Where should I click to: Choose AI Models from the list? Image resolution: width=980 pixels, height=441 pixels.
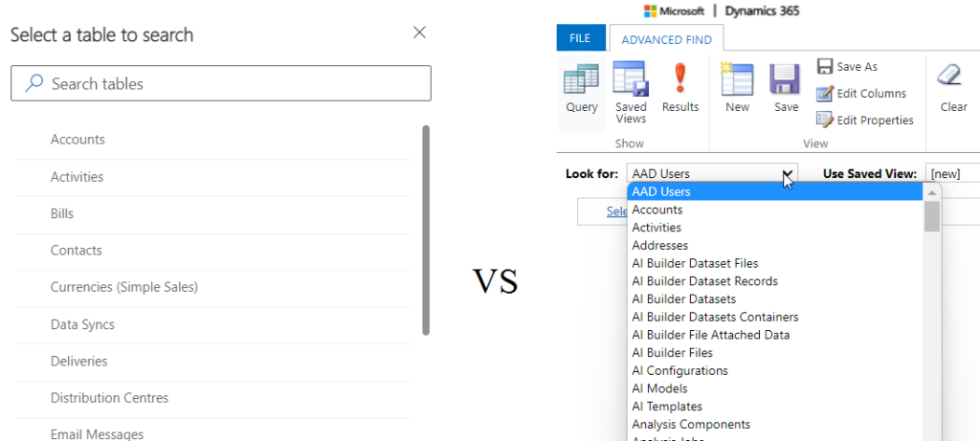(775, 388)
